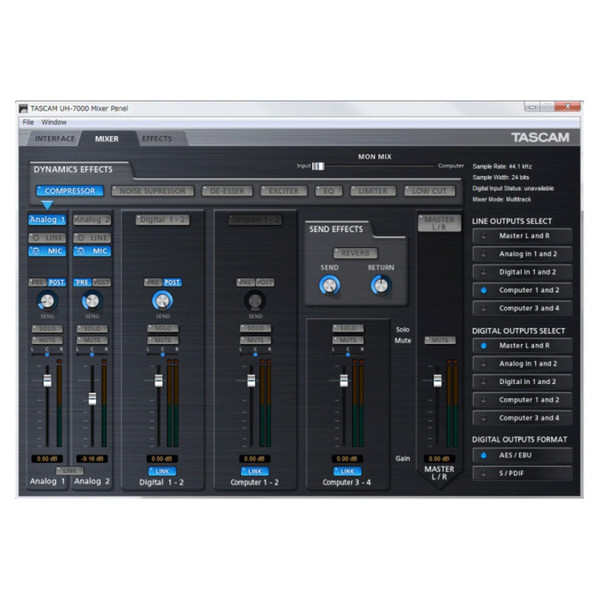Image resolution: width=600 pixels, height=600 pixels.
Task: Set digital output to Master L and R
Action: click(x=522, y=346)
